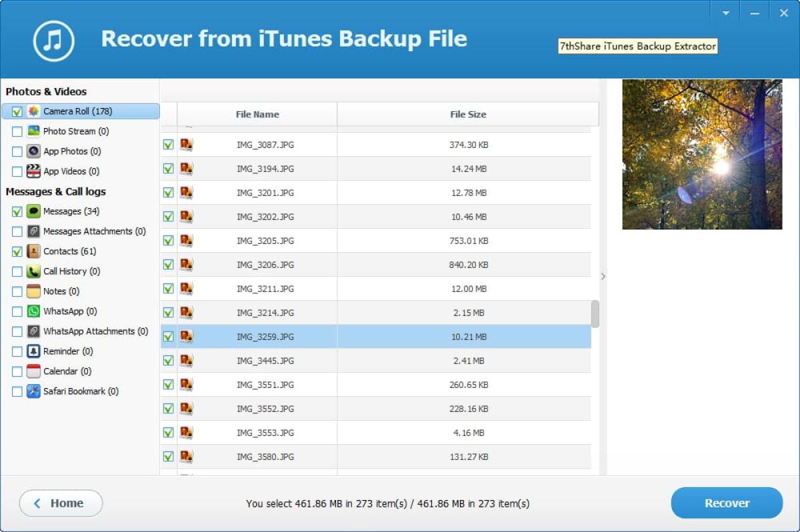Click the chevron to collapse the preview panel
Viewport: 800px width, 532px height.
[603, 275]
